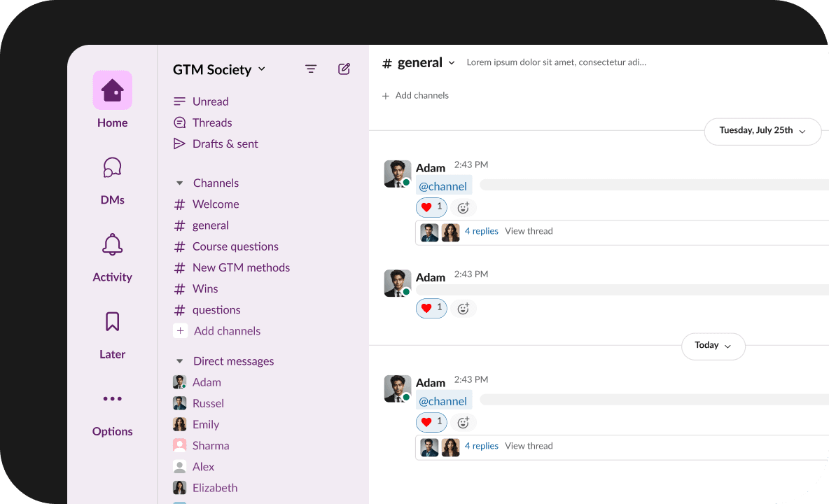Click Adam's avatar on the second message
Image resolution: width=829 pixels, height=504 pixels.
click(398, 283)
